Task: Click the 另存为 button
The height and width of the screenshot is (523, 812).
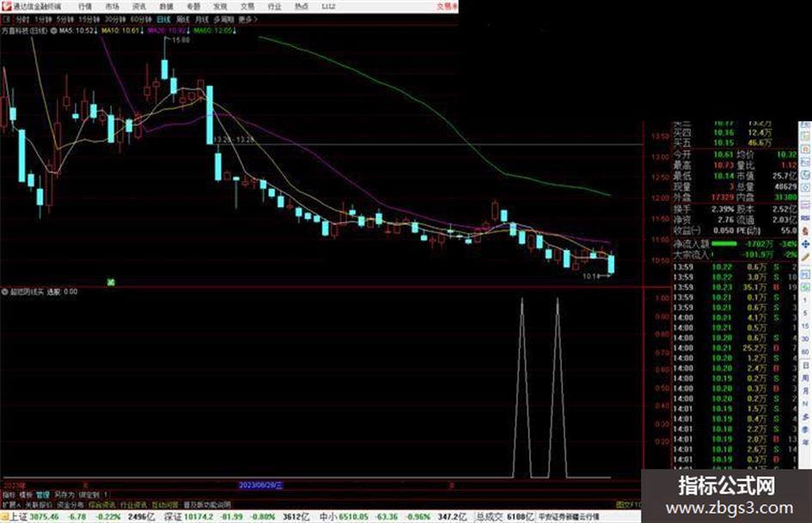Action: click(x=64, y=495)
